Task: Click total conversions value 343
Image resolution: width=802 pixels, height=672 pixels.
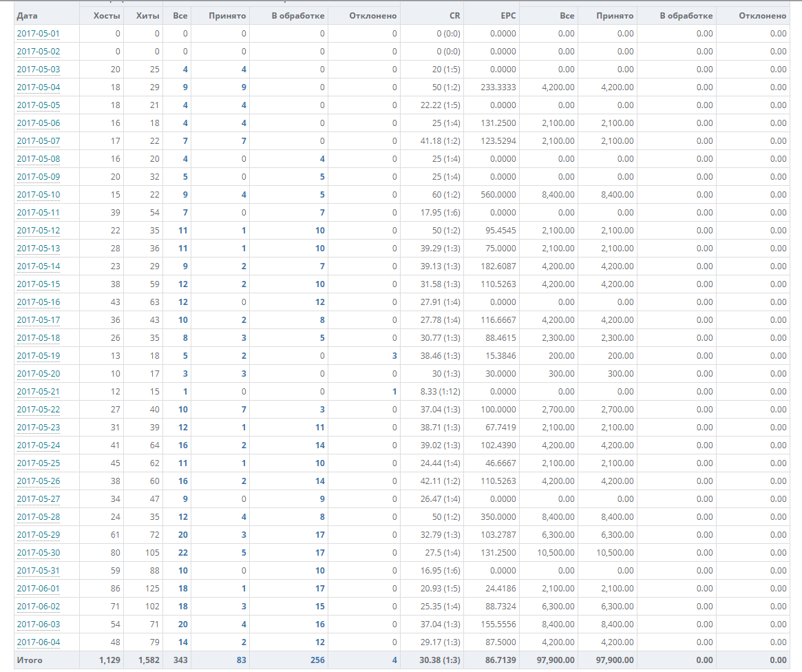Action: [x=180, y=660]
